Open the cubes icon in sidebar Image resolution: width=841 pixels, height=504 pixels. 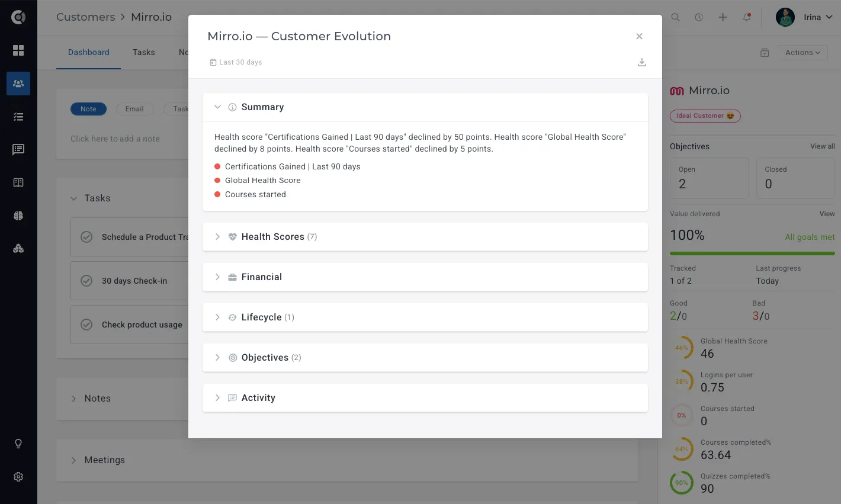(x=18, y=249)
